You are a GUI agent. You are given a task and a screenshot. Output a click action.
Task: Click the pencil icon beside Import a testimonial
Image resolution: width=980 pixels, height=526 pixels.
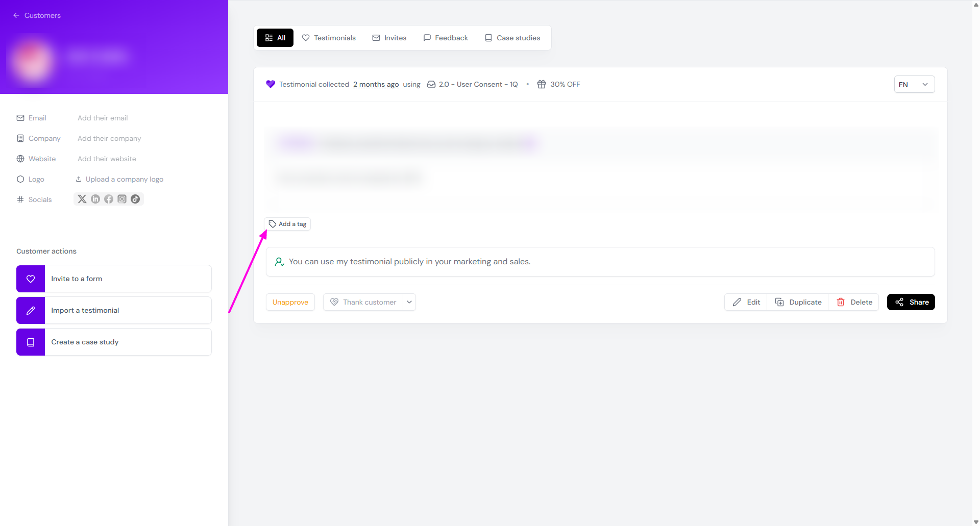coord(31,310)
